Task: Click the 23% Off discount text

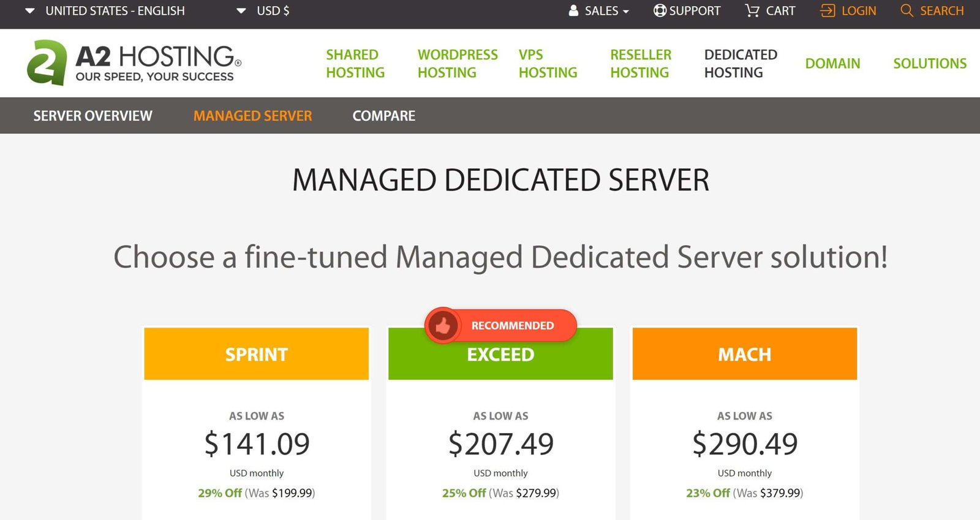Action: tap(708, 493)
